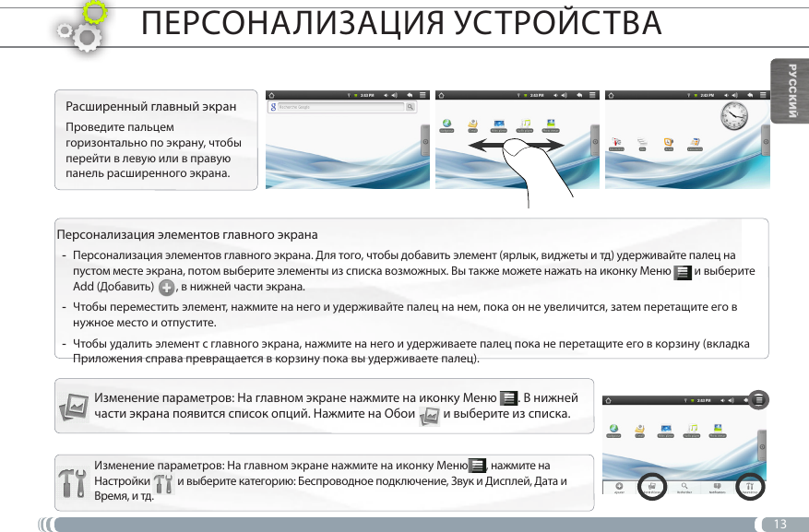Open the Notifications option in the bottom bar

718,487
